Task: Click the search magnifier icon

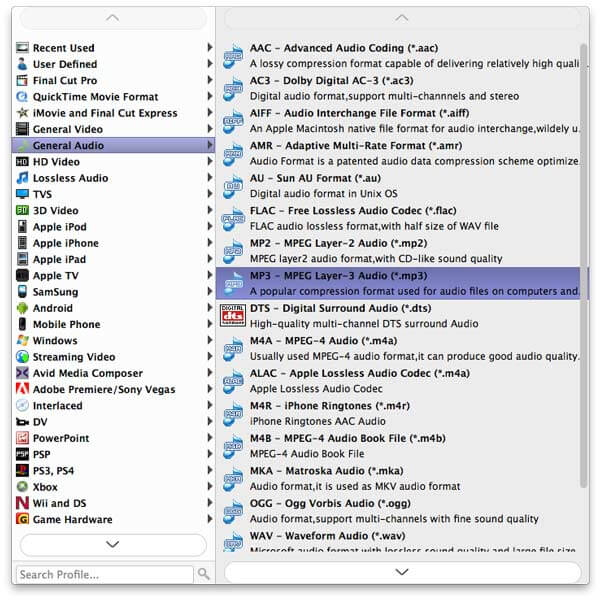Action: coord(204,574)
